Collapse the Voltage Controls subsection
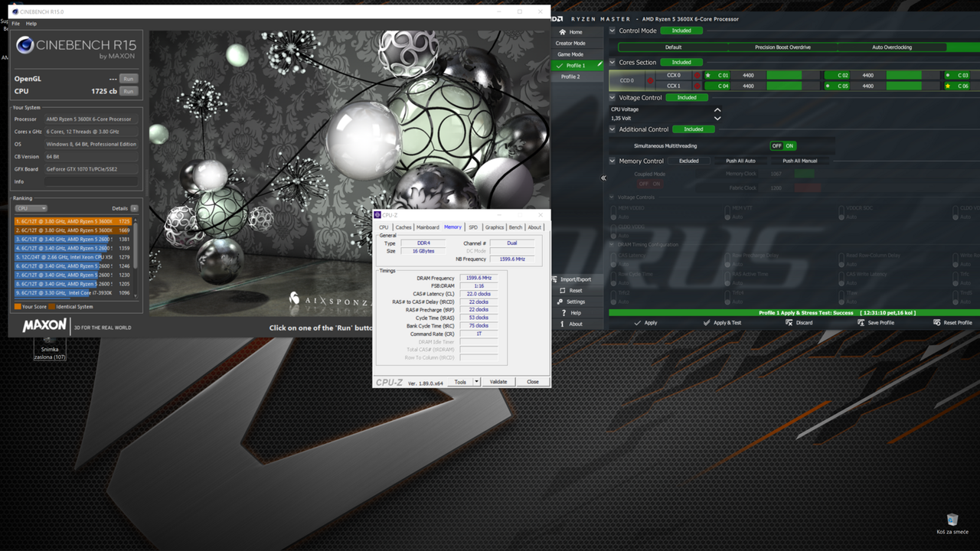 point(612,197)
